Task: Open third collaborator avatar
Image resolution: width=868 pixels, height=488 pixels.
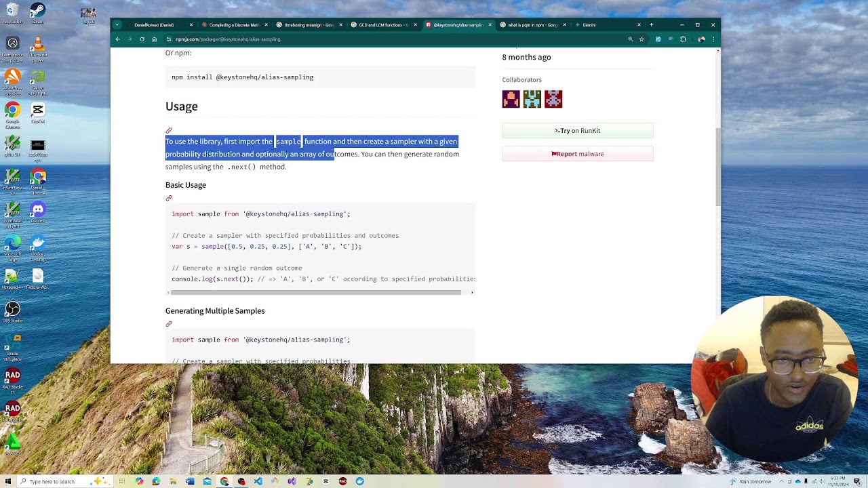Action: [553, 99]
